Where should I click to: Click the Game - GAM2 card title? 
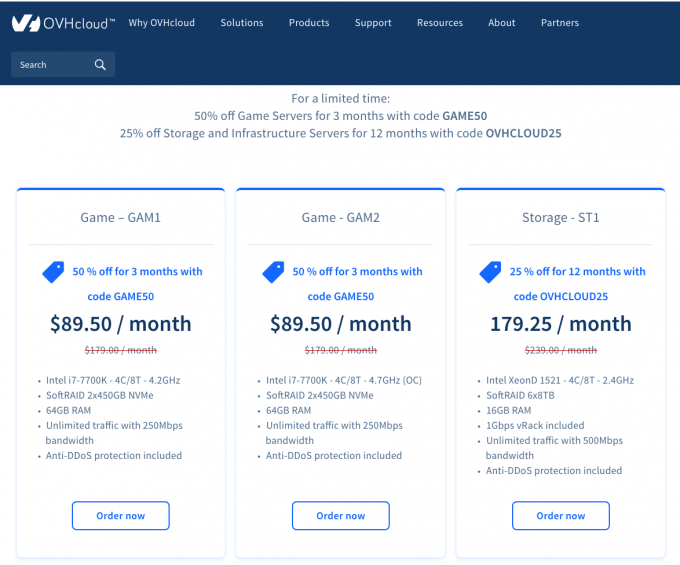pyautogui.click(x=340, y=217)
